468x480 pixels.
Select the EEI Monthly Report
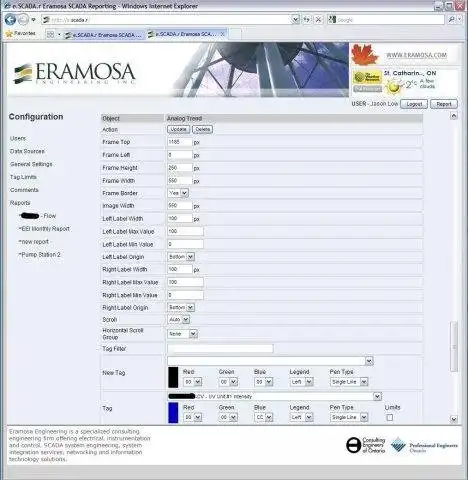tap(44, 229)
